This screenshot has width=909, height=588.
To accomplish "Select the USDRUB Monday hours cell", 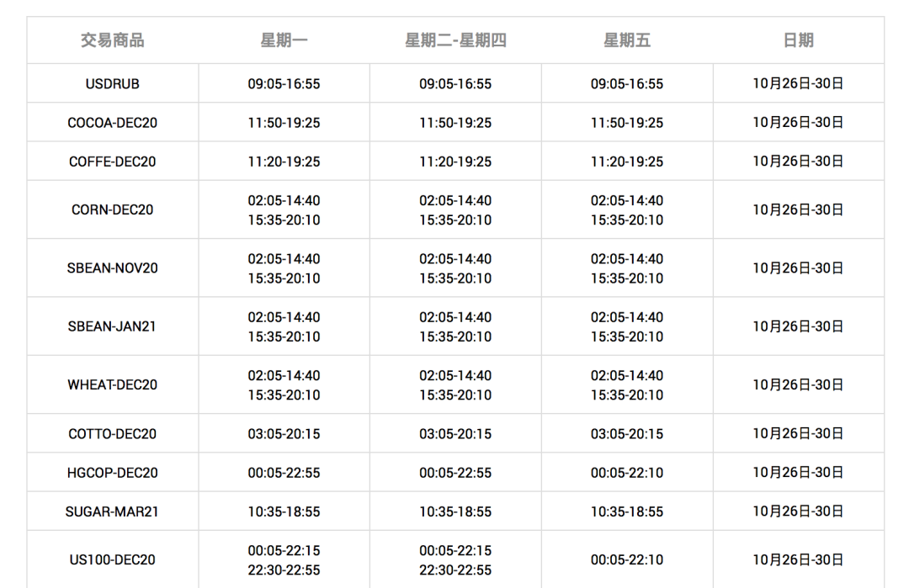I will 284,84.
